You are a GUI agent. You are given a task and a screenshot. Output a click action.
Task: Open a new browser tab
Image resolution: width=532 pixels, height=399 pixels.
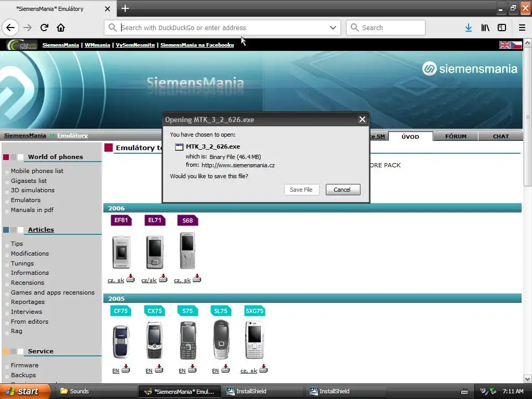pos(125,8)
